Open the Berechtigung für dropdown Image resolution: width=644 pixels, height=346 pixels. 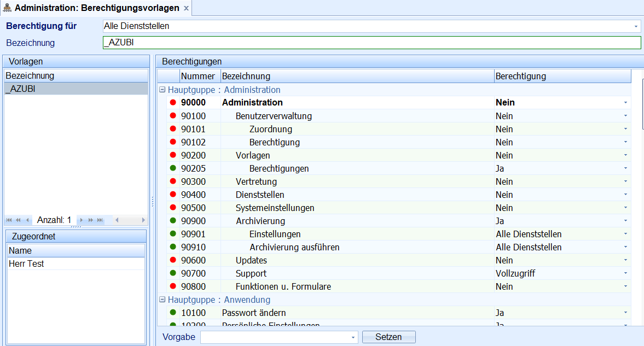[x=636, y=26]
